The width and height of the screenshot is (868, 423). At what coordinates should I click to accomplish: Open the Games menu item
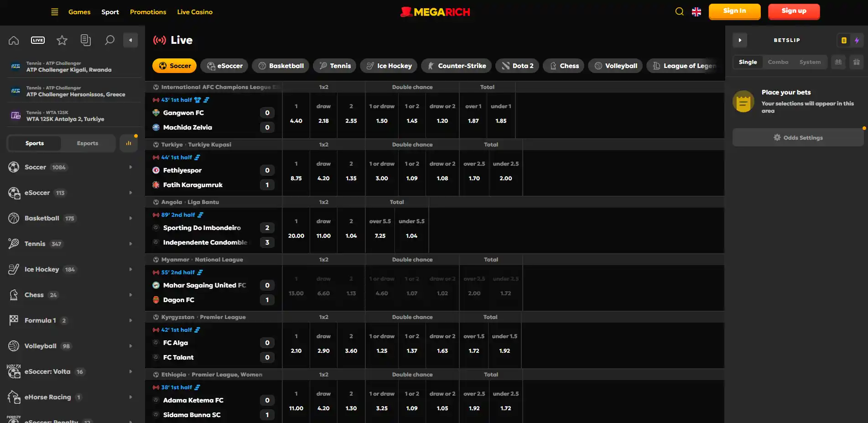(79, 12)
